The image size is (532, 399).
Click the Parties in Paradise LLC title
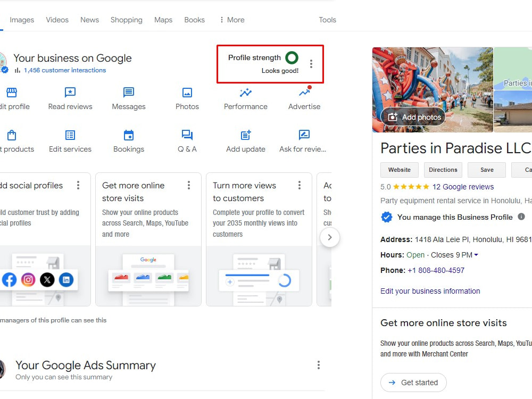pos(455,148)
